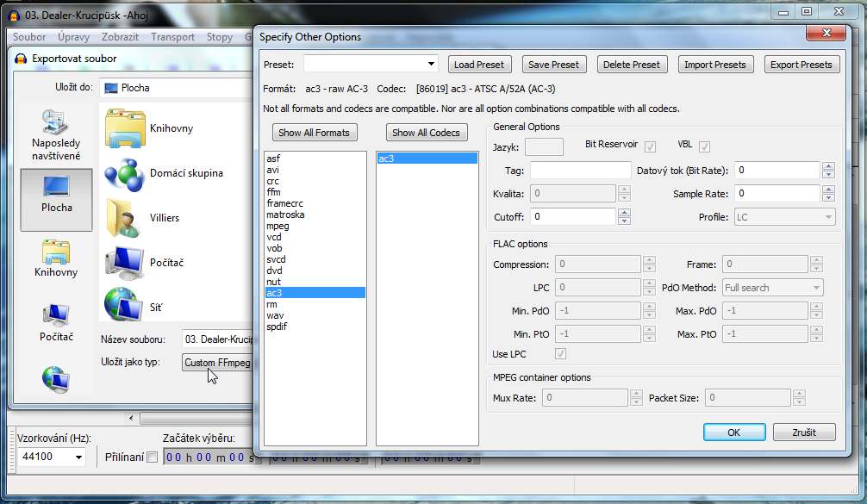The width and height of the screenshot is (867, 504).
Task: Select the Síť network icon
Action: pyautogui.click(x=123, y=307)
